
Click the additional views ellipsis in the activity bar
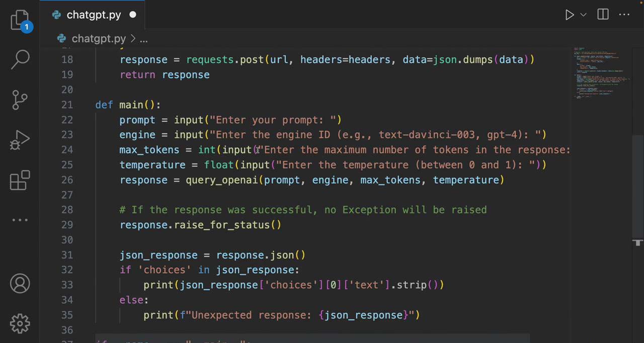20,220
